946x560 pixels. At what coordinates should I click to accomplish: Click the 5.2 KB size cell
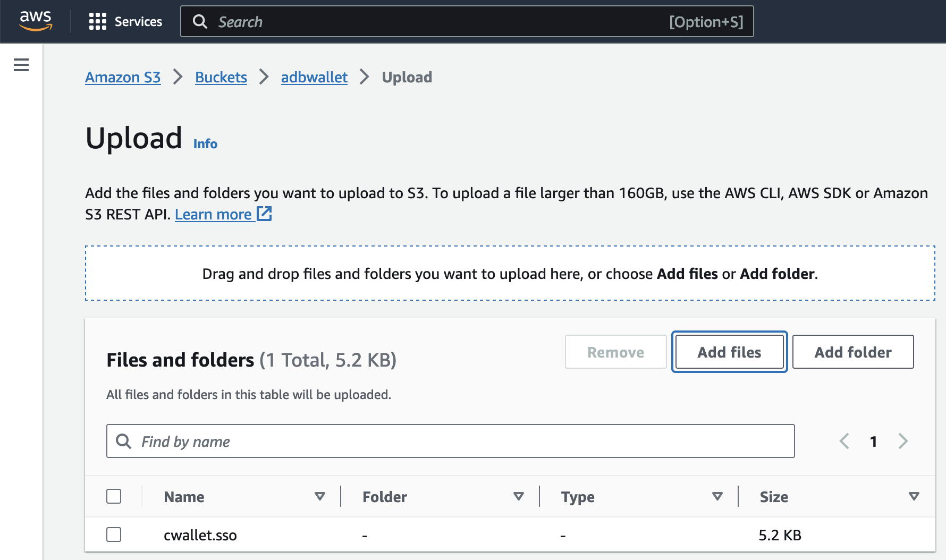(x=780, y=535)
